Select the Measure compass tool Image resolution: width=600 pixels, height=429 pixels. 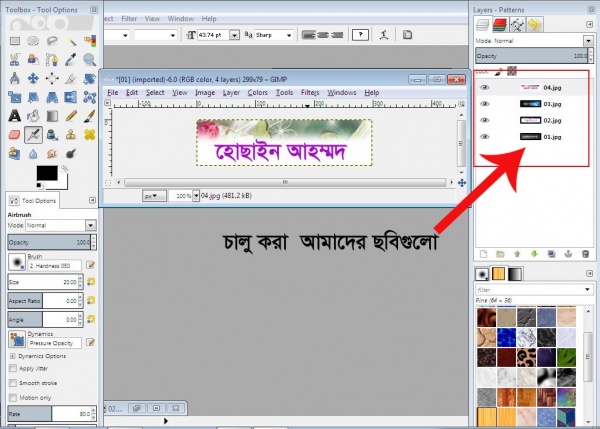(x=15, y=78)
